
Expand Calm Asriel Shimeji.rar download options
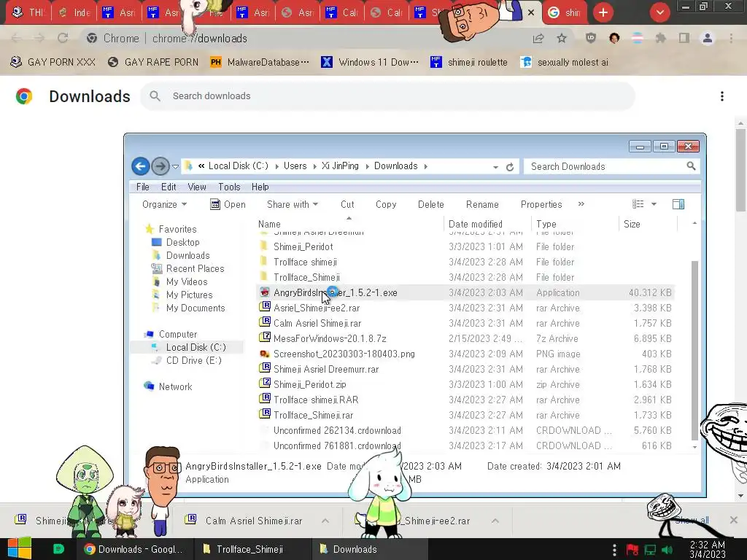pyautogui.click(x=325, y=521)
